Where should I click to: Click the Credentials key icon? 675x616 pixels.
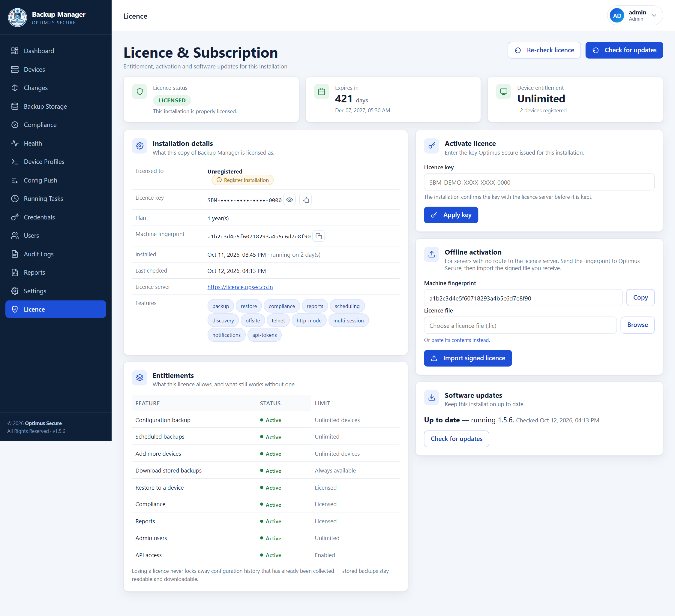[x=15, y=217]
